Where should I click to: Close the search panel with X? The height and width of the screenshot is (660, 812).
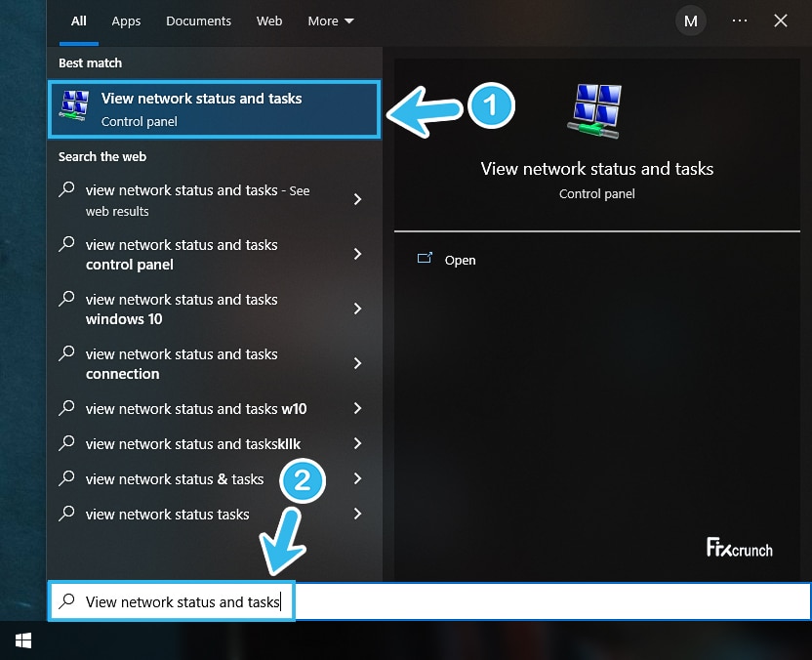coord(781,21)
